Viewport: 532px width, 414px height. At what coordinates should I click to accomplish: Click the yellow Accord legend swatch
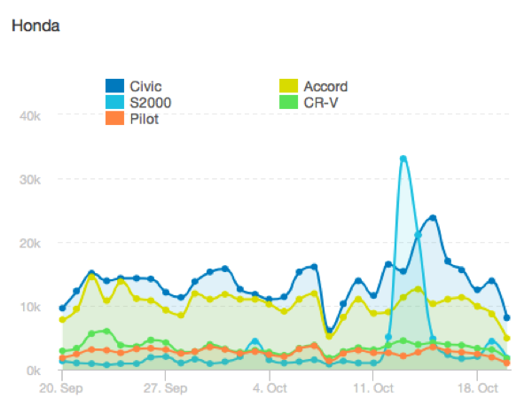point(290,86)
